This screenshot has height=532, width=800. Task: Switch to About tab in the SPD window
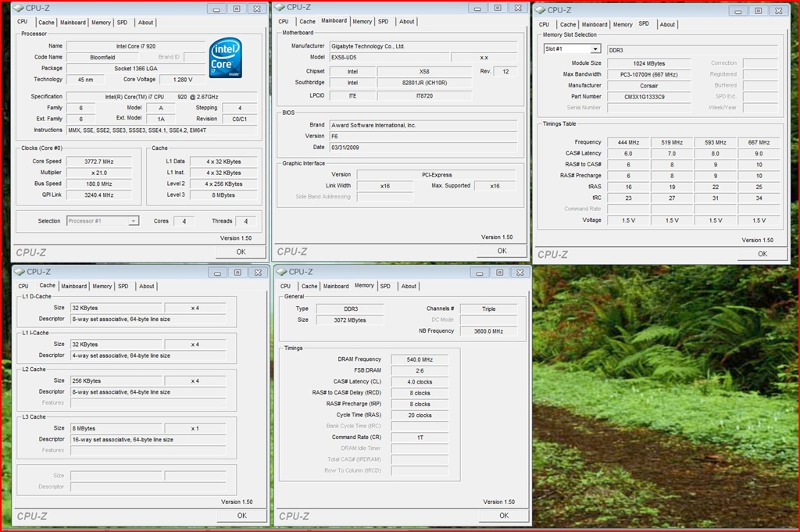(x=666, y=24)
